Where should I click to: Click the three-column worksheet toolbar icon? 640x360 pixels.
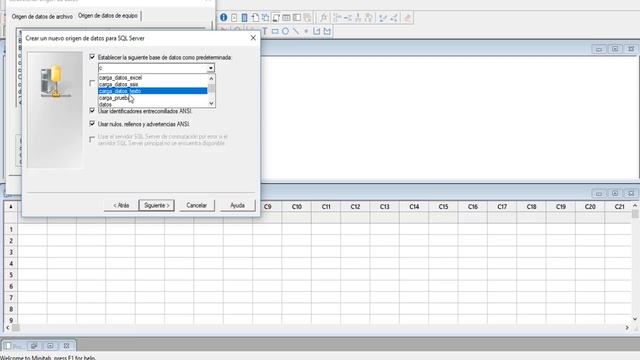click(x=286, y=18)
